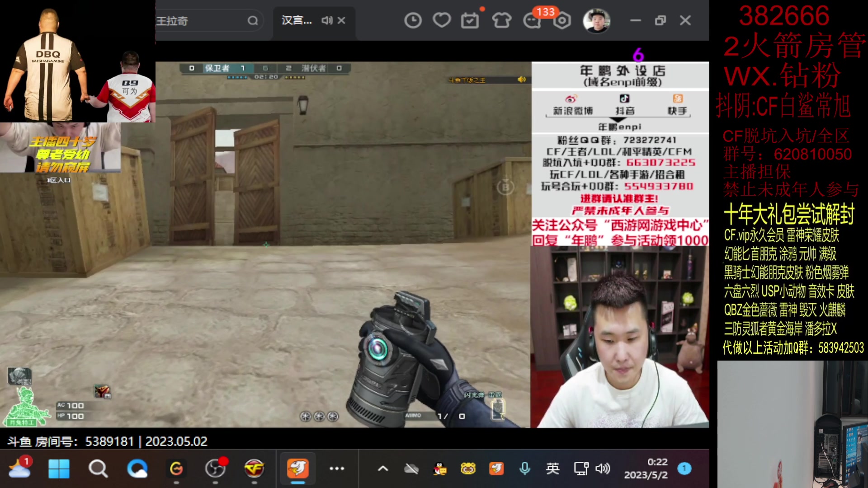Click the 快手 icon in the ad panel

point(678,99)
